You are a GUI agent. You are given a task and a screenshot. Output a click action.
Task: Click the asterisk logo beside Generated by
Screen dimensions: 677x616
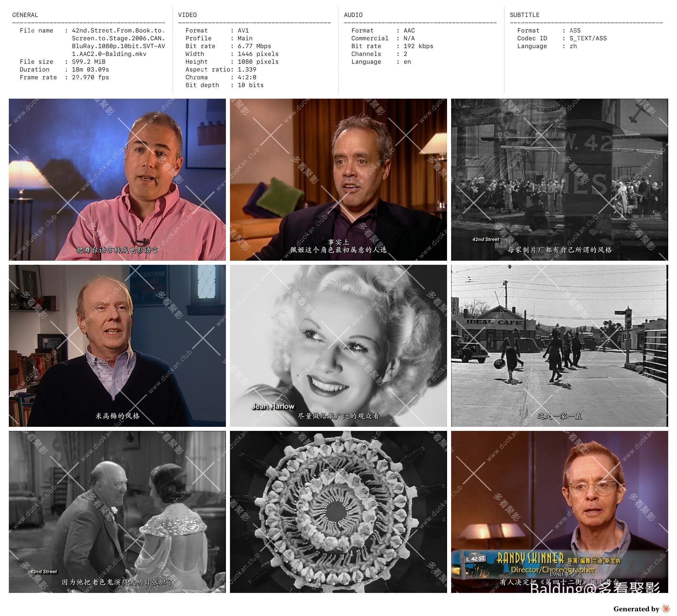coord(666,609)
